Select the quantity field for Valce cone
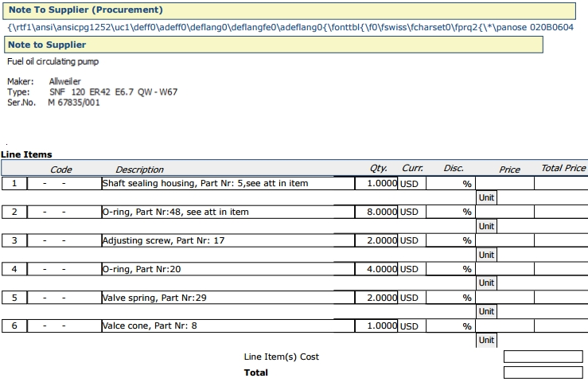Viewport: 588px width, 386px height. tap(377, 326)
